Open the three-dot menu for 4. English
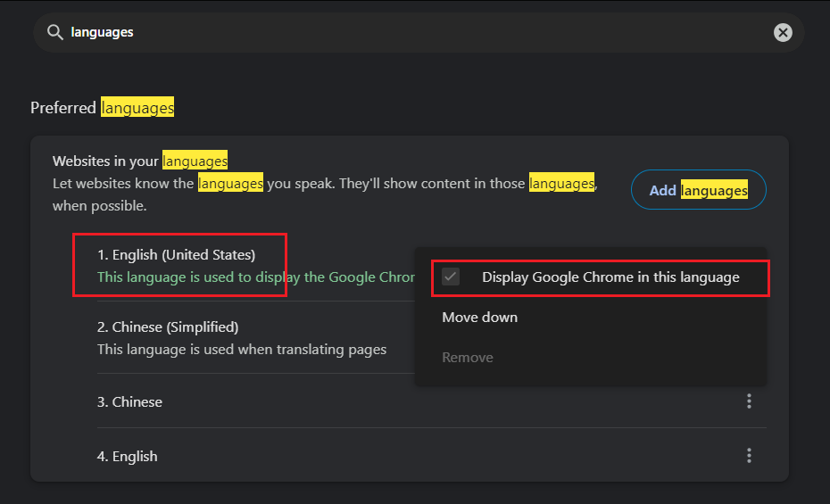Screen dimensions: 830x504 (x=749, y=456)
